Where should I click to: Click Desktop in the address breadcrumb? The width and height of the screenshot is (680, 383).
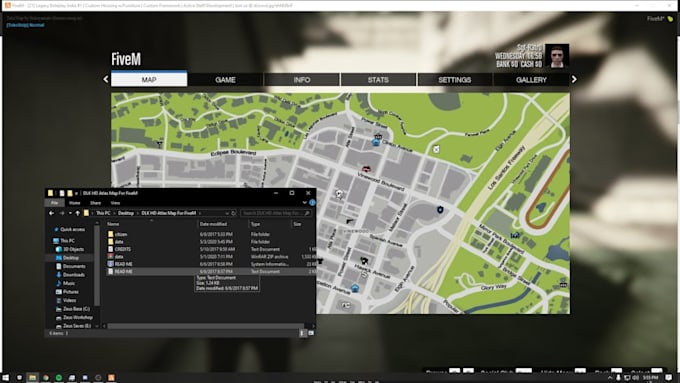(x=126, y=213)
